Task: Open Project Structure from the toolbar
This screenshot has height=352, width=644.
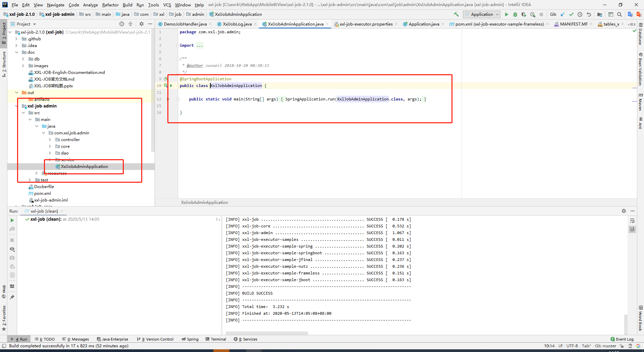Action: coord(600,14)
